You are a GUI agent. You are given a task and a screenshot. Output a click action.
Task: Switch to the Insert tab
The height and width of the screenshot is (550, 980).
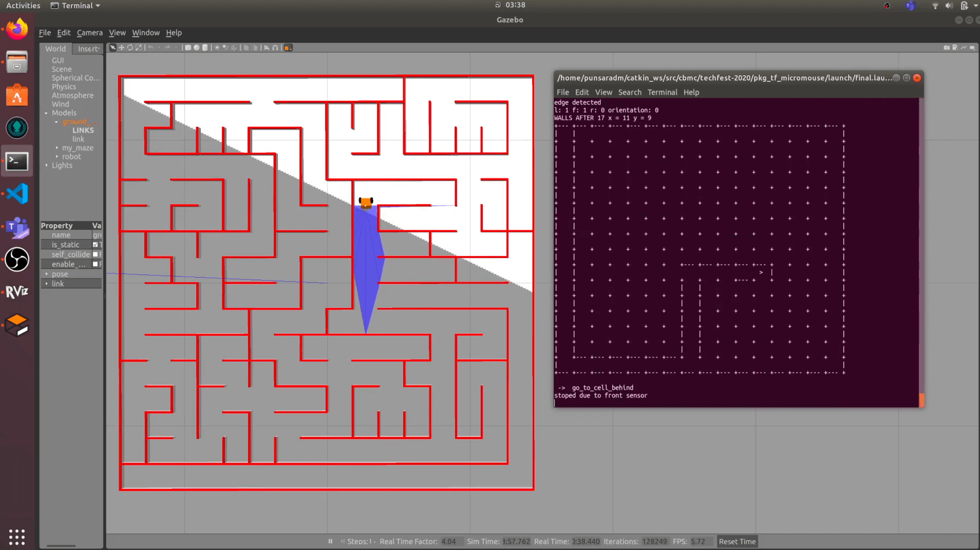point(88,49)
